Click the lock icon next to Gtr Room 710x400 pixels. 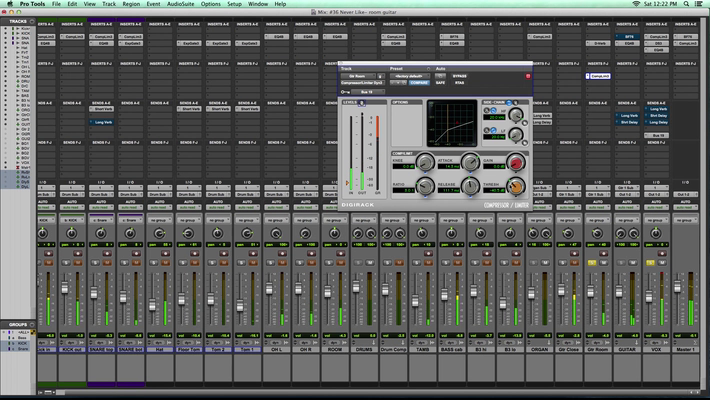(380, 76)
